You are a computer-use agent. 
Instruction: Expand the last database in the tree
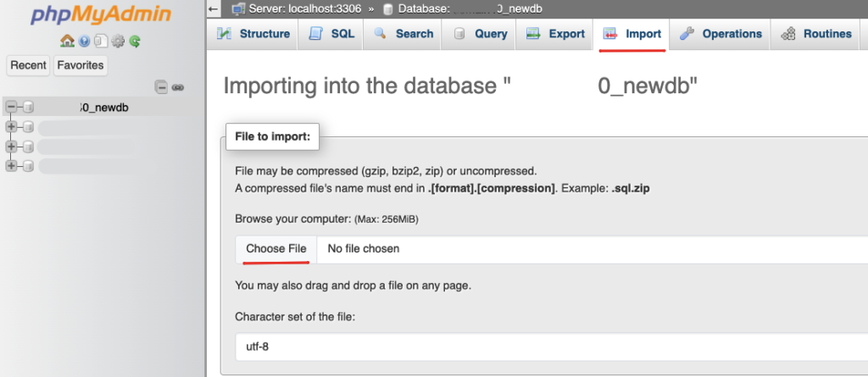click(x=11, y=166)
